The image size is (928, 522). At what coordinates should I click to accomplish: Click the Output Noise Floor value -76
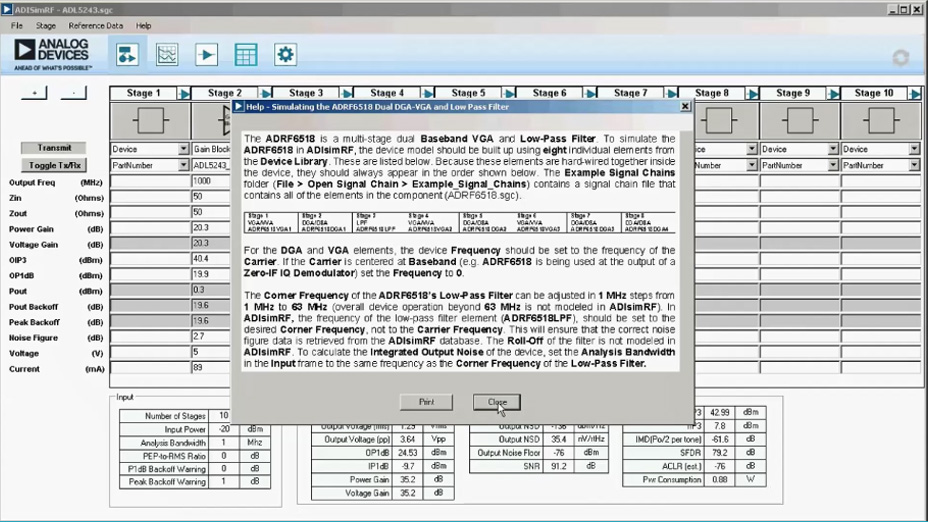(558, 453)
